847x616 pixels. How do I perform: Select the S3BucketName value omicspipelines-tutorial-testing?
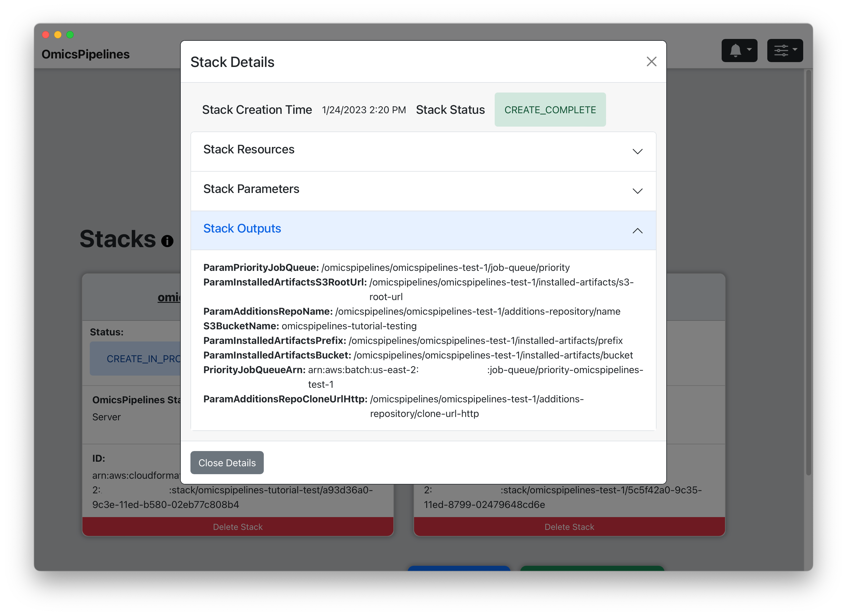click(x=349, y=326)
